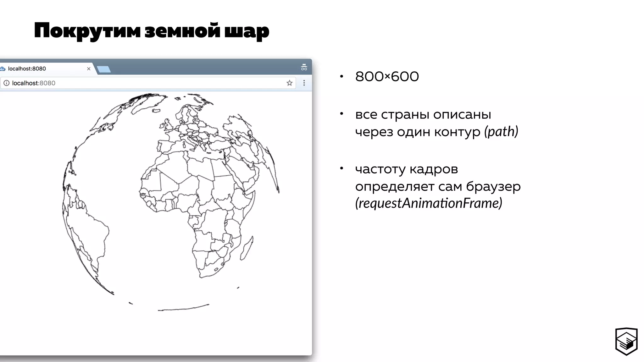Click the shield logo in slide corner
Screen dimensions: 644x362
(626, 341)
